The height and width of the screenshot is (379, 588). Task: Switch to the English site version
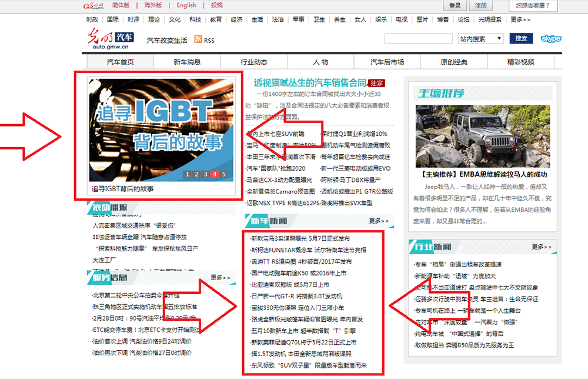click(186, 5)
